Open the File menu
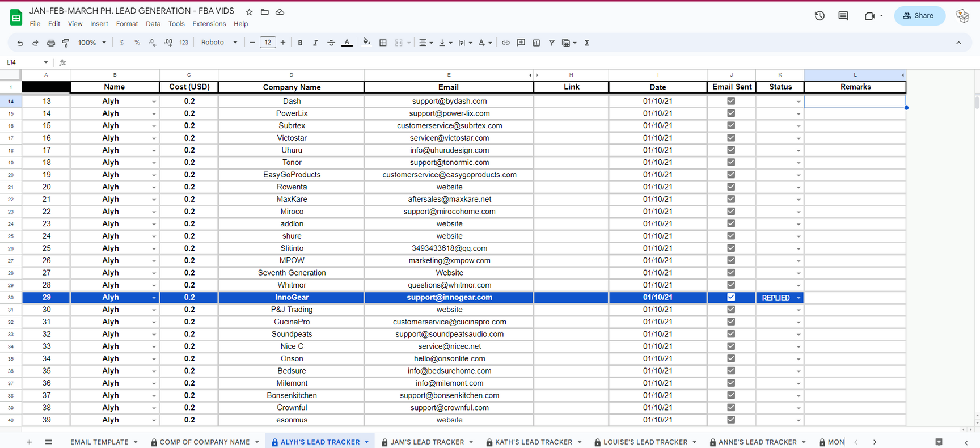The height and width of the screenshot is (448, 980). click(35, 24)
